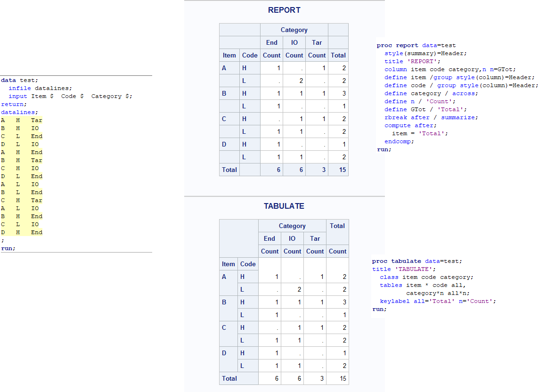This screenshot has height=392, width=555.
Task: Click the proc report keyword in the code
Action: pos(397,45)
